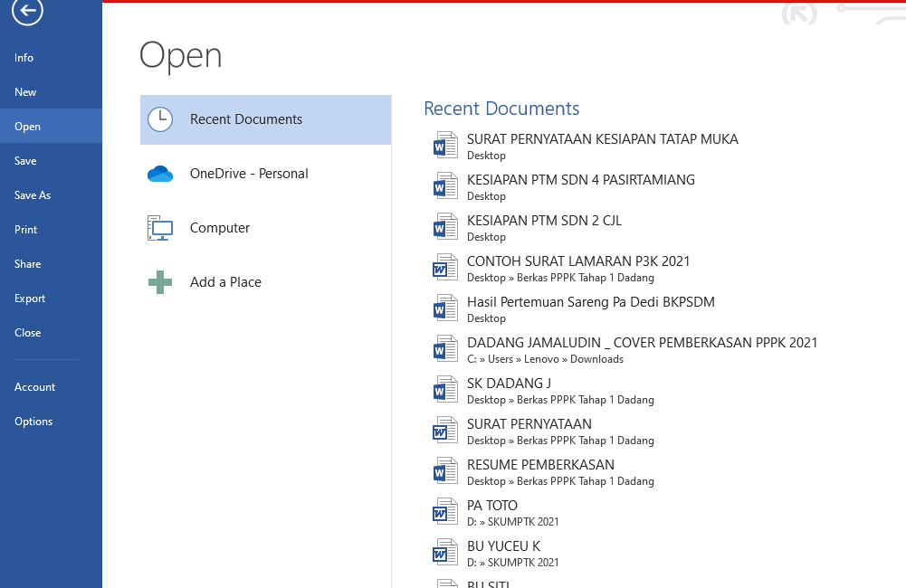Open Word Options
The height and width of the screenshot is (588, 906).
click(33, 422)
